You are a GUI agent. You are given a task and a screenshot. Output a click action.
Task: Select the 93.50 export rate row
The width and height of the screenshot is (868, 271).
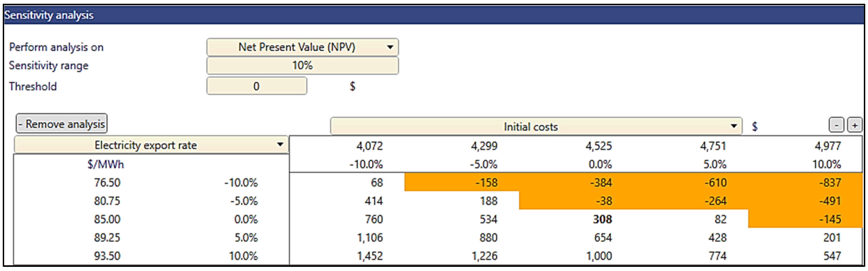pos(107,256)
